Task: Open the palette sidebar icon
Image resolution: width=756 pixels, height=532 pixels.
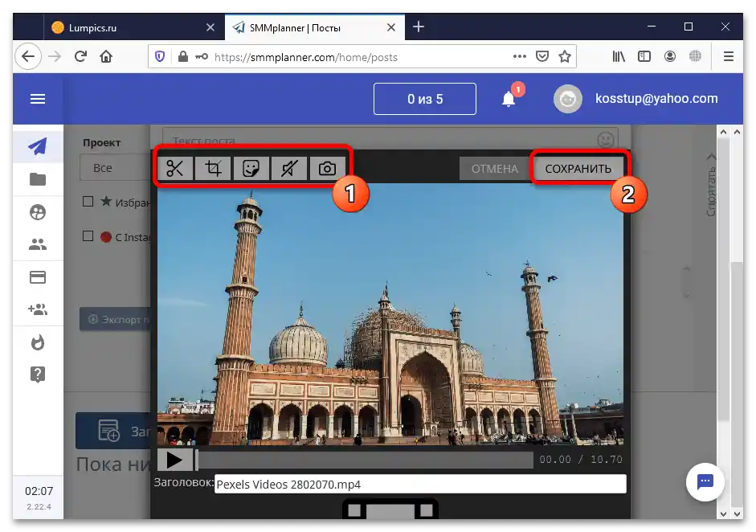Action: pyautogui.click(x=38, y=212)
